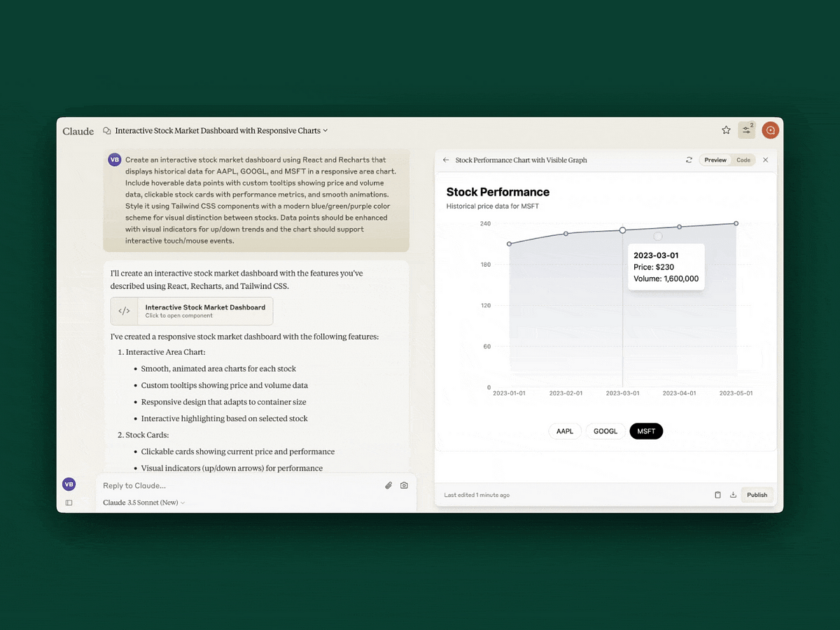Refresh the artifact preview
Viewport: 840px width, 630px height.
(x=689, y=160)
